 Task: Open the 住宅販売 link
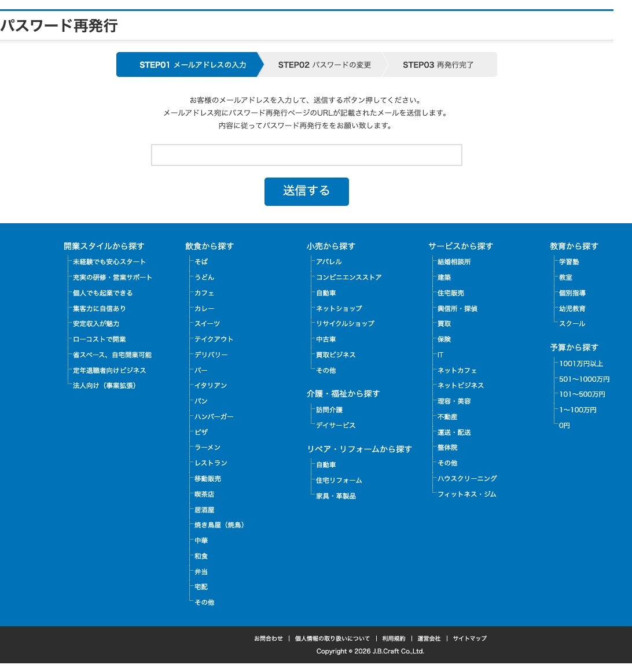click(x=451, y=293)
